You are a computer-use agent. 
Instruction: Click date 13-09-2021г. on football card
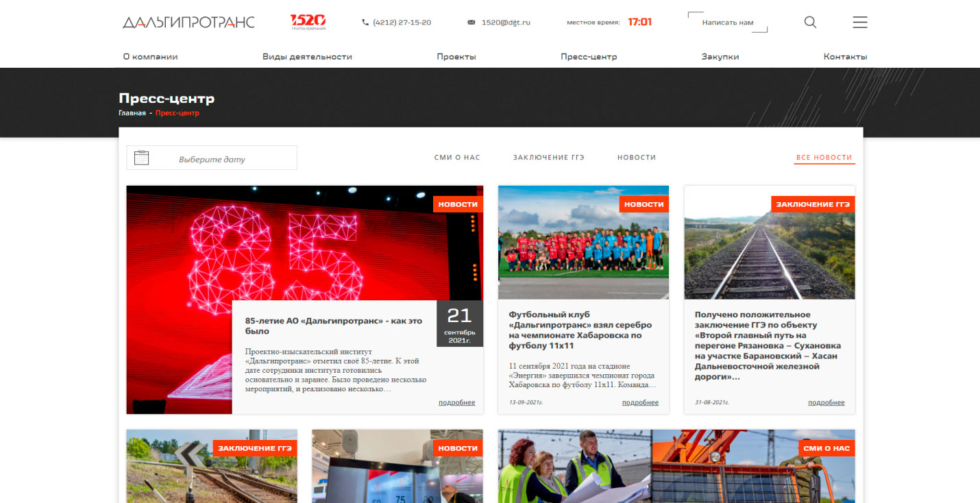(526, 403)
